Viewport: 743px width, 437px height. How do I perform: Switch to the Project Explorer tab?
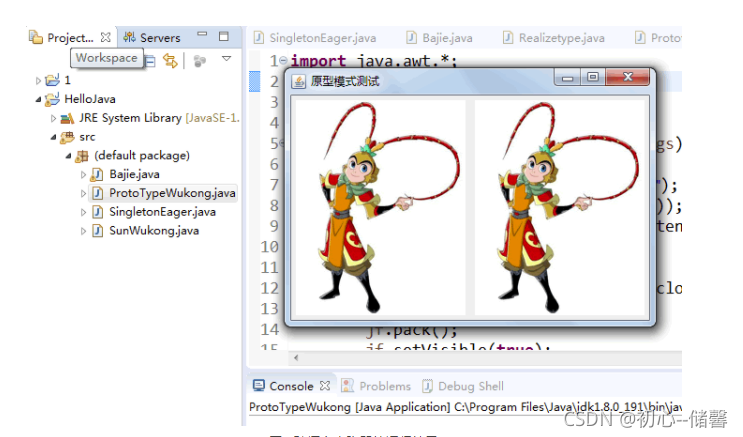tap(71, 37)
